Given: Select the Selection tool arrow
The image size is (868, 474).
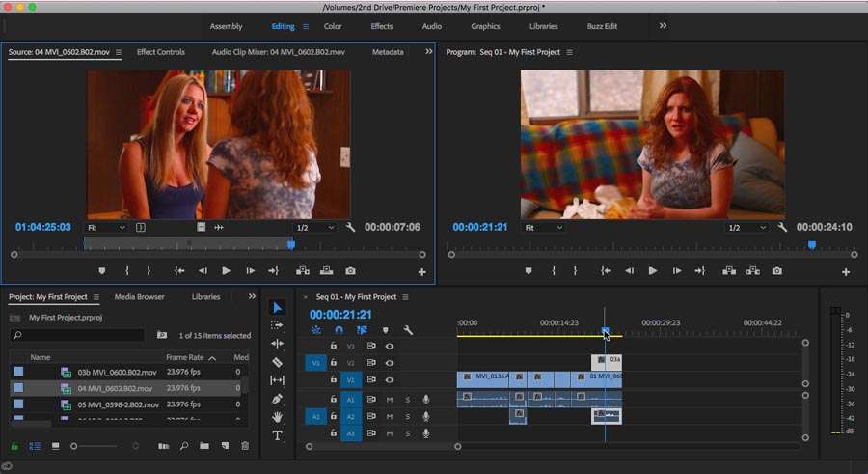Looking at the screenshot, I should (278, 307).
